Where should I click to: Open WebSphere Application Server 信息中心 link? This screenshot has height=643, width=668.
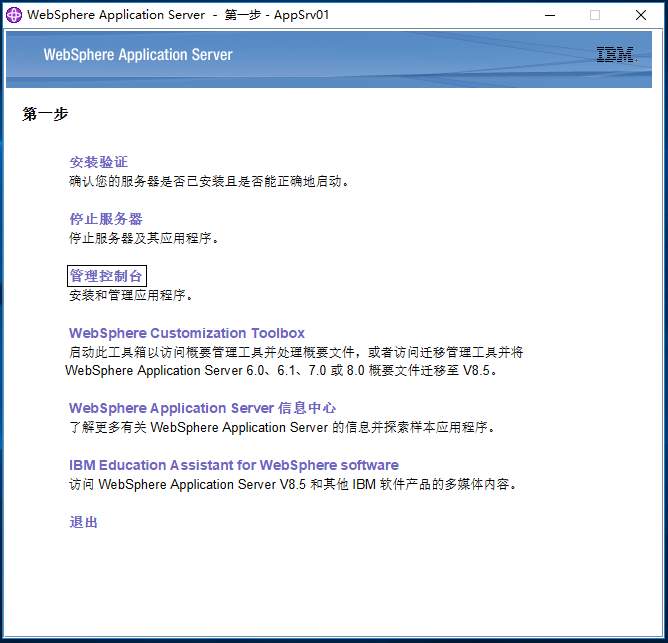point(202,408)
